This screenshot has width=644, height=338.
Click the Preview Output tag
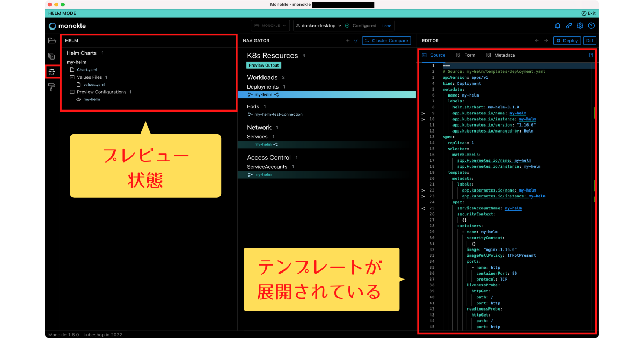click(264, 65)
